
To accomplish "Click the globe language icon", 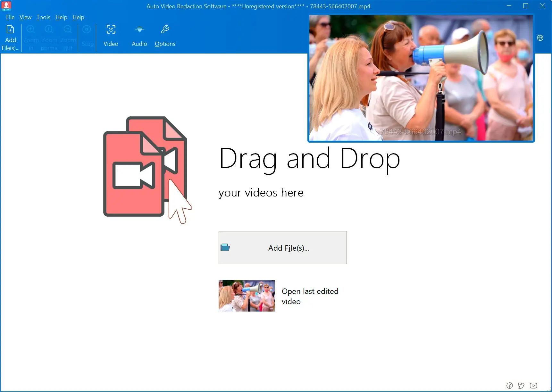I will pos(540,38).
